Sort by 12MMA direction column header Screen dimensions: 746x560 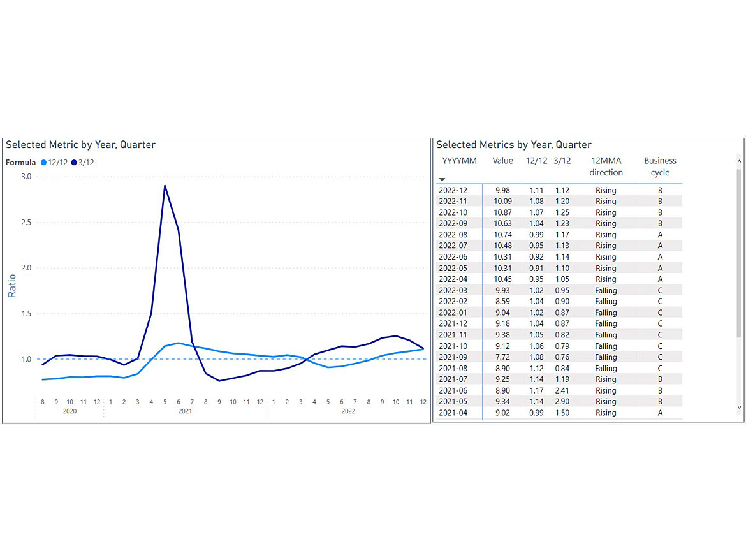pyautogui.click(x=606, y=166)
